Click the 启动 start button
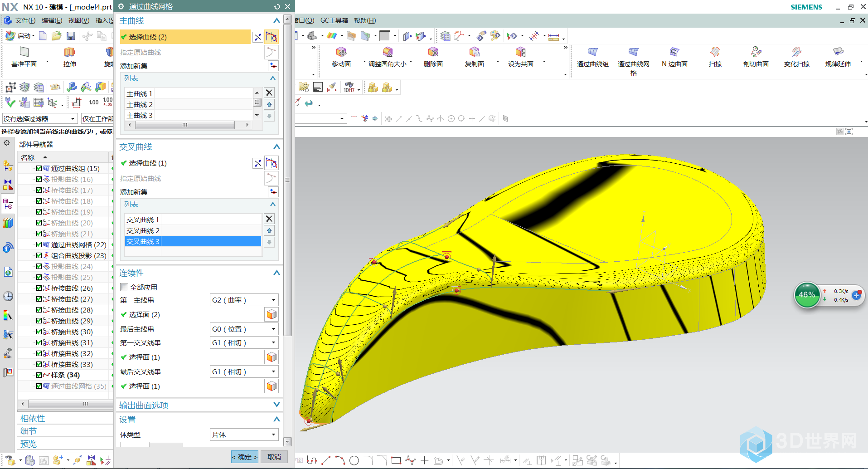Screen dimensions: 868x469 (x=20, y=36)
